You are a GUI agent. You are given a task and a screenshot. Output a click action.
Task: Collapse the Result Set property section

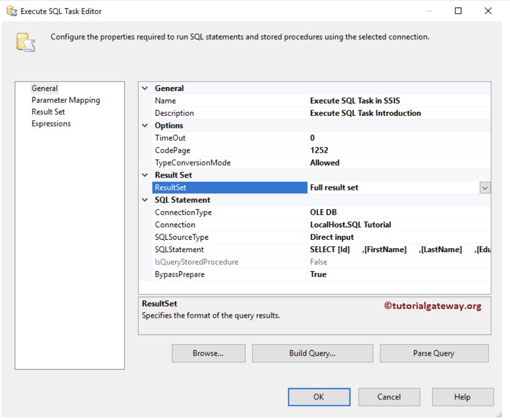145,175
